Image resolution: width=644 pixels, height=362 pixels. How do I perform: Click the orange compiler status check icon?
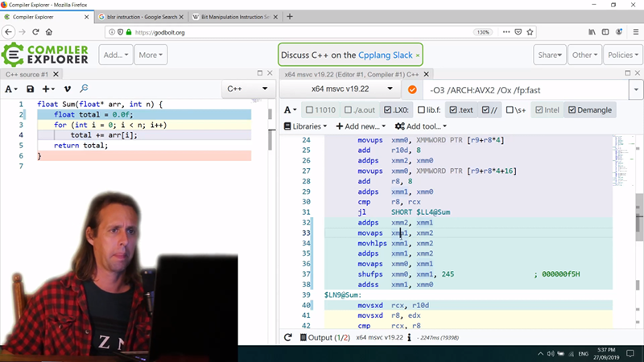coord(412,89)
